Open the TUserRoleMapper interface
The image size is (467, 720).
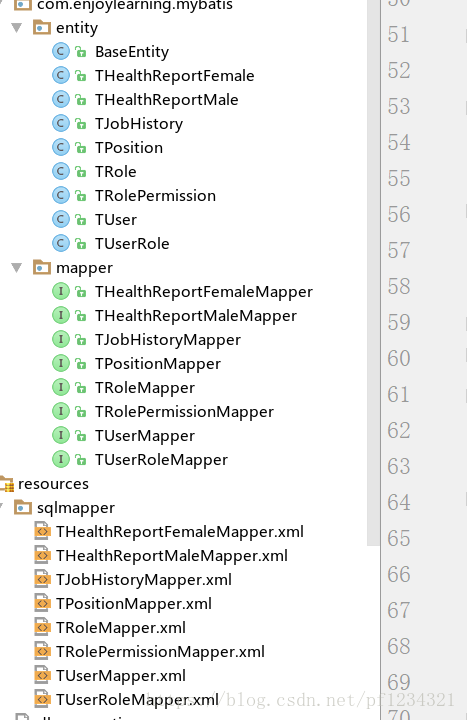[x=161, y=460]
